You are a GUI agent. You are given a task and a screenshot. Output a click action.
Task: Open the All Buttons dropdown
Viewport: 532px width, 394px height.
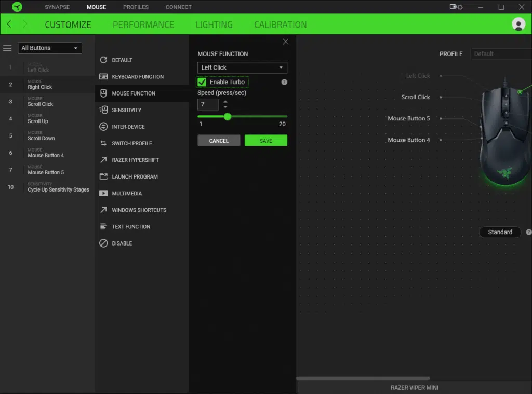pos(50,48)
